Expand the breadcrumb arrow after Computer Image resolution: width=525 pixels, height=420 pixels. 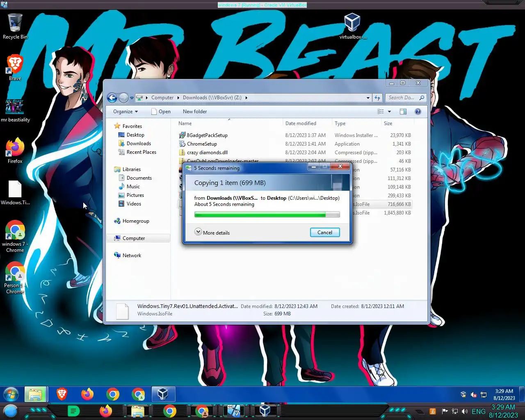(178, 98)
